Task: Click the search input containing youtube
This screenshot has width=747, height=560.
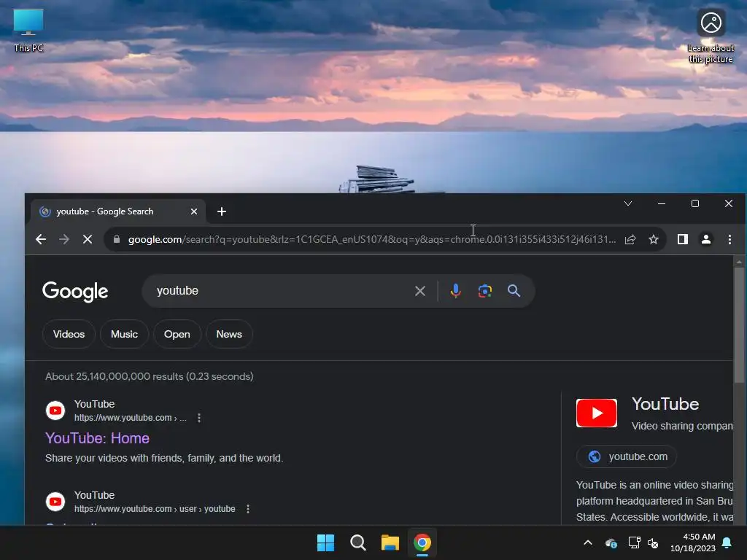Action: pos(281,291)
